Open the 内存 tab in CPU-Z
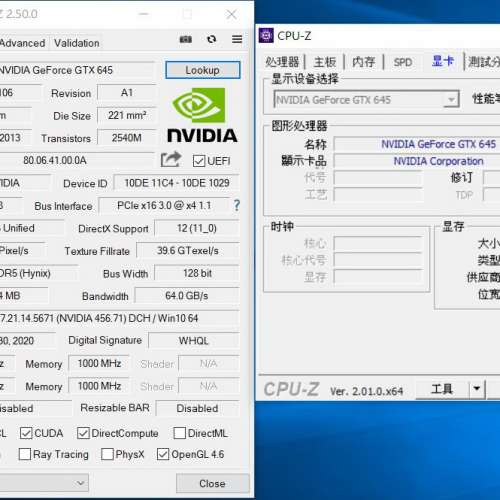The image size is (500, 500). 364,62
